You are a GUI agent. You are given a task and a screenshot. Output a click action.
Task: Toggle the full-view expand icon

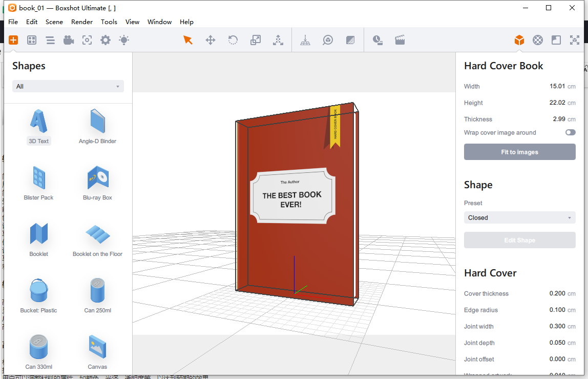point(575,40)
